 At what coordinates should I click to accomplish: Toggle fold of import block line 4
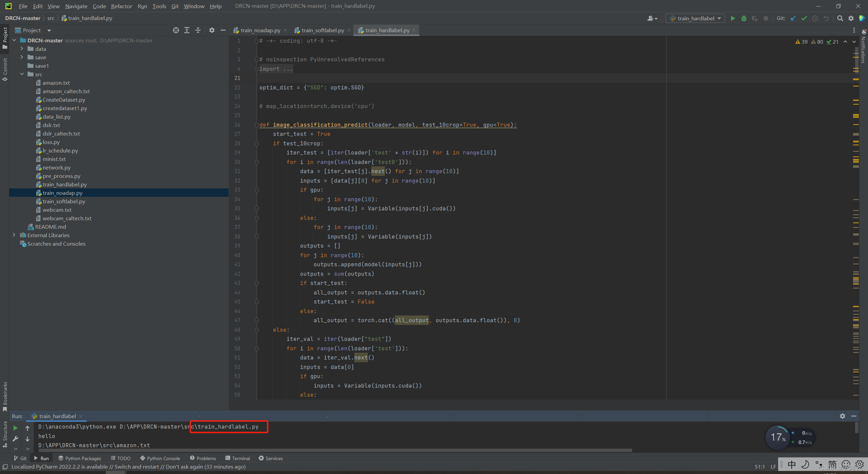257,69
